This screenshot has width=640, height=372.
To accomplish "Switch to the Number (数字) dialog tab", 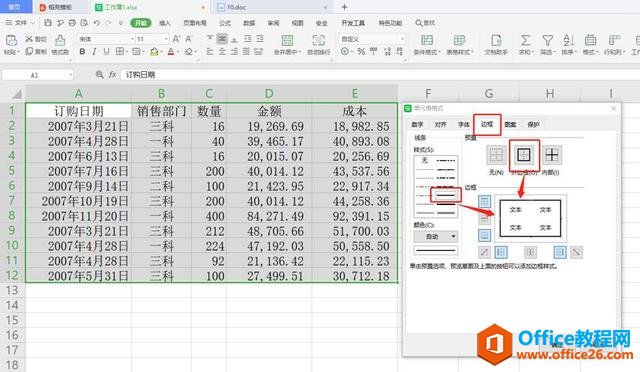I will [417, 125].
